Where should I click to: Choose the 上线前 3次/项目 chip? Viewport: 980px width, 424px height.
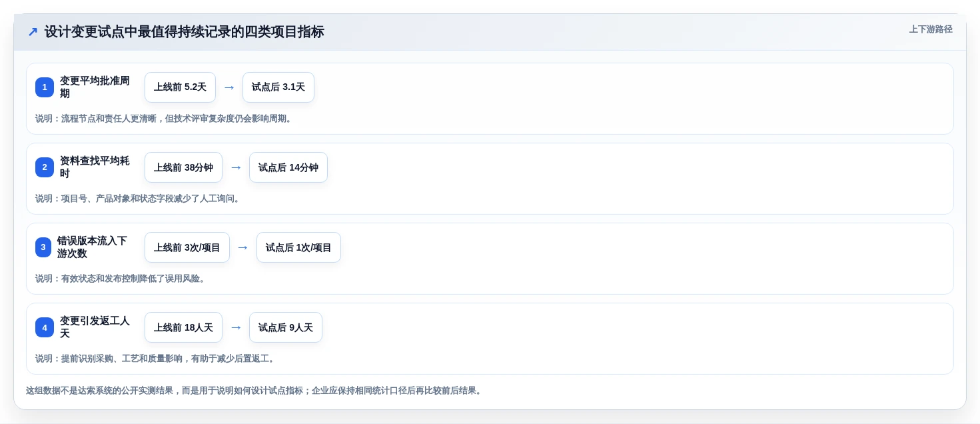187,247
